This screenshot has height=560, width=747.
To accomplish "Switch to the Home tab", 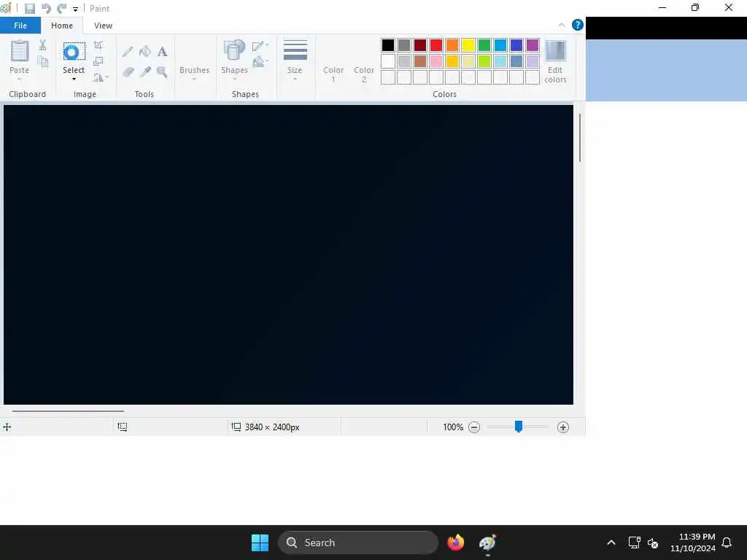I will (62, 26).
